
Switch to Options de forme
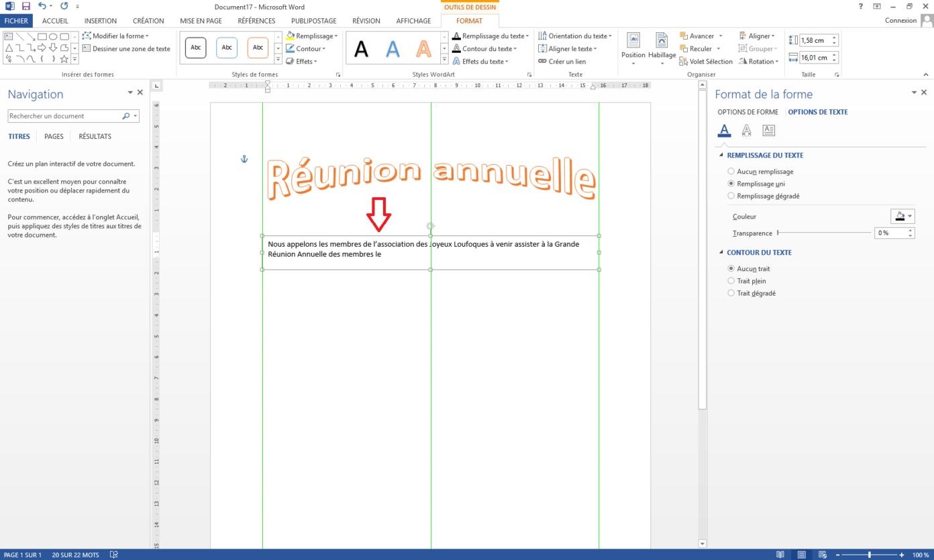pyautogui.click(x=749, y=112)
